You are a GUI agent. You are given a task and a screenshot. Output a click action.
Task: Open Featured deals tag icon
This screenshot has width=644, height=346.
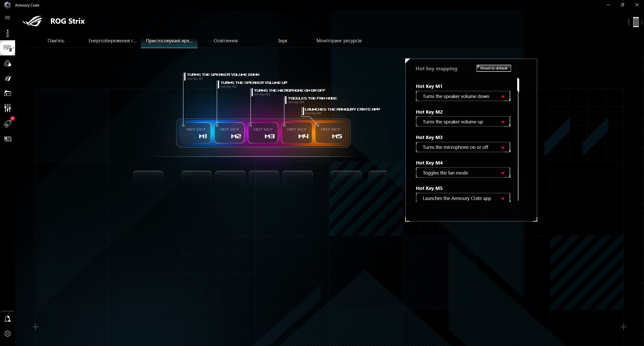pos(8,124)
